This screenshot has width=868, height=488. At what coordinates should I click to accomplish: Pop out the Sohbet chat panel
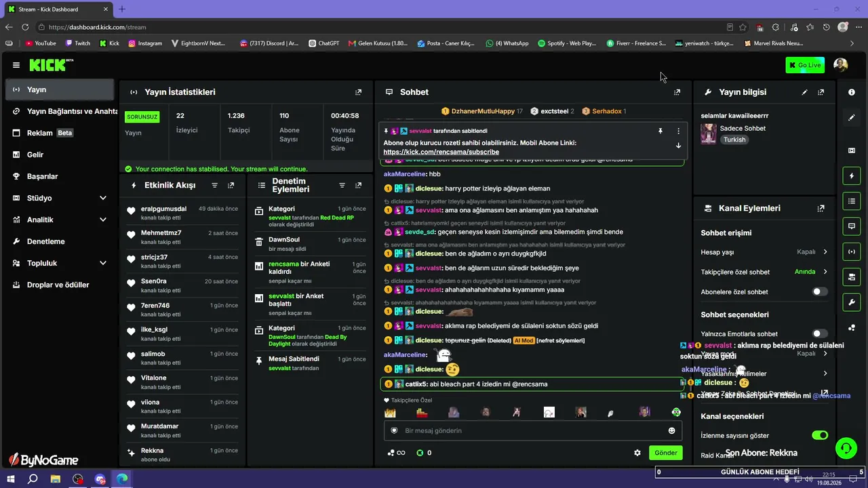tap(677, 92)
